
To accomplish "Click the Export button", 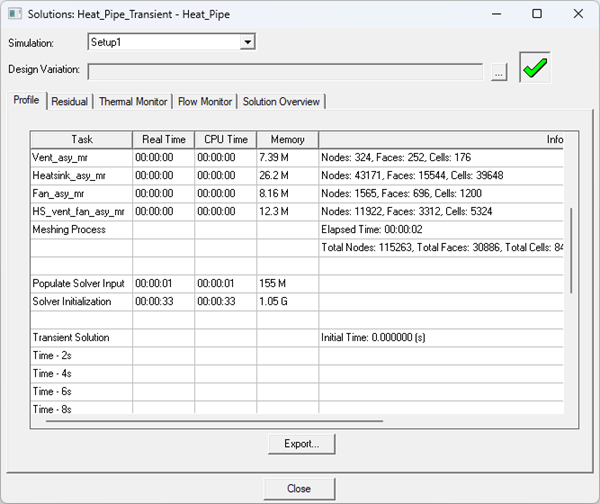I will 302,444.
